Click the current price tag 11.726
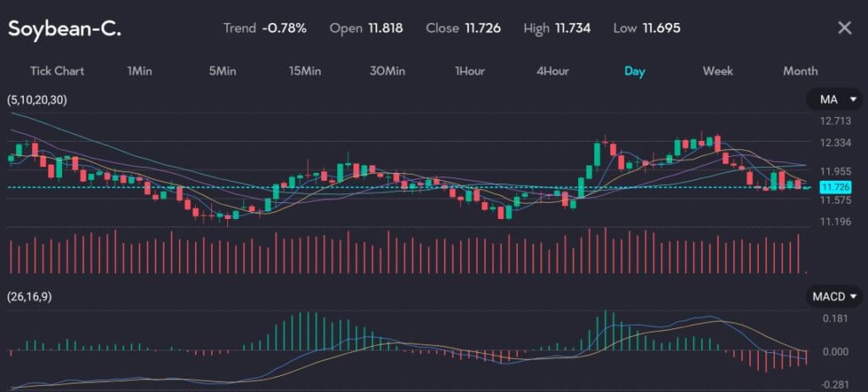This screenshot has width=868, height=392. (834, 187)
